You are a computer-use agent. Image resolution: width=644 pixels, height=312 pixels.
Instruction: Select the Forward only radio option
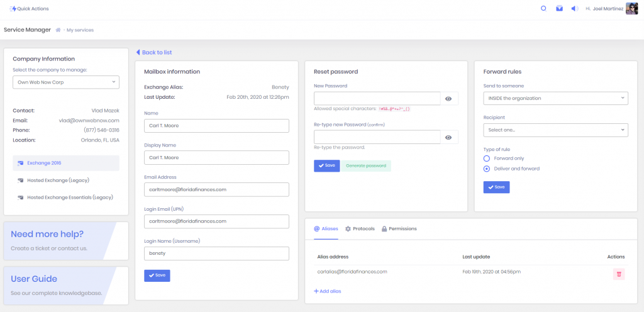[x=487, y=159]
